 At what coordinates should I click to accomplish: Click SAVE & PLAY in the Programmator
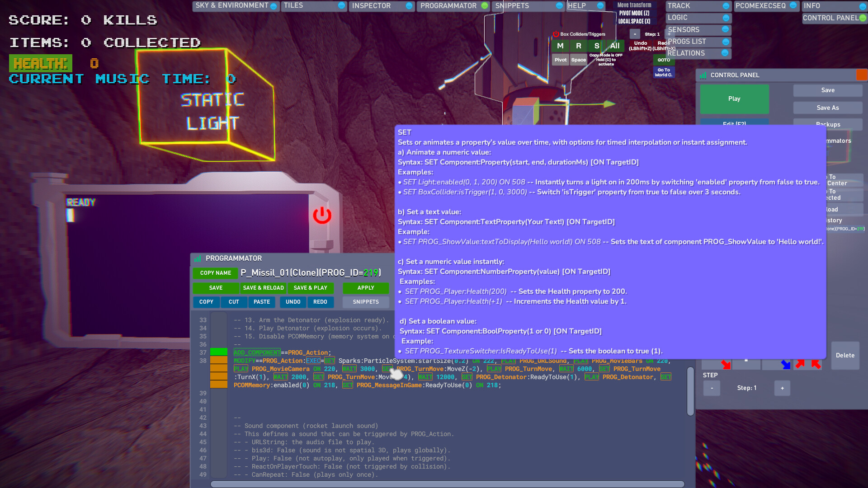[x=310, y=288]
